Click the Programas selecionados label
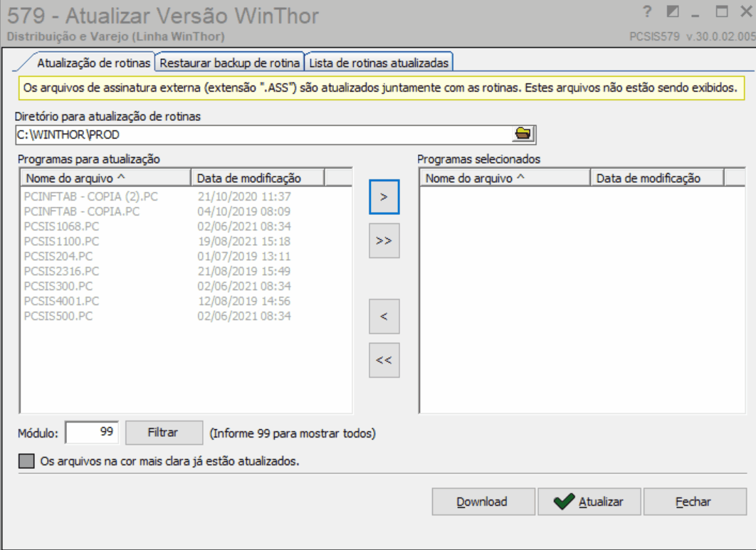This screenshot has height=550, width=756. [x=479, y=159]
